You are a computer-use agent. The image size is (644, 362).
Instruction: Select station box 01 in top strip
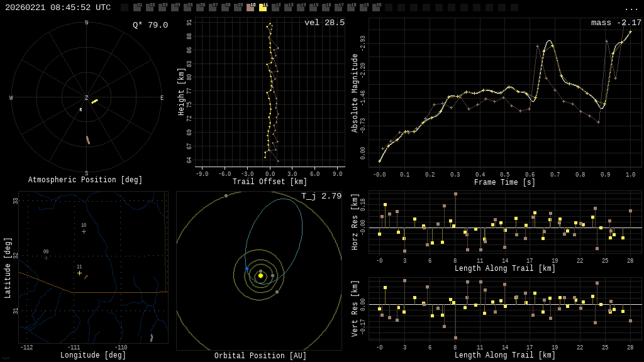(x=137, y=8)
